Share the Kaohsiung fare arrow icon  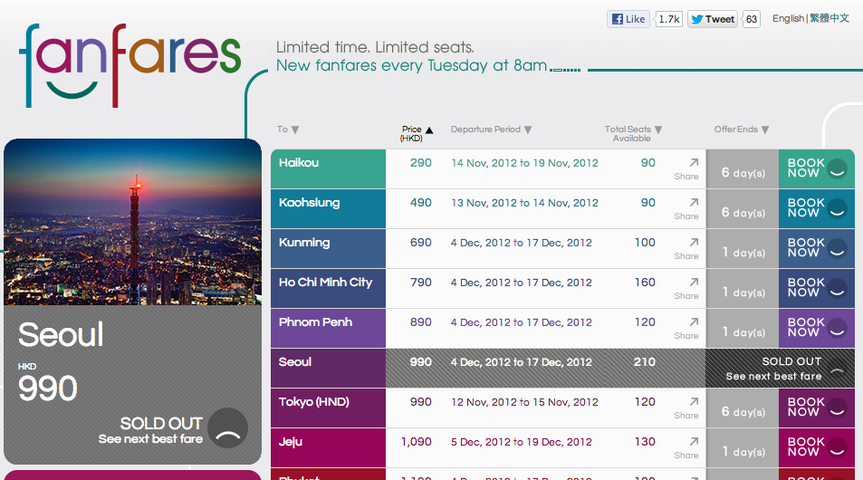(x=693, y=202)
